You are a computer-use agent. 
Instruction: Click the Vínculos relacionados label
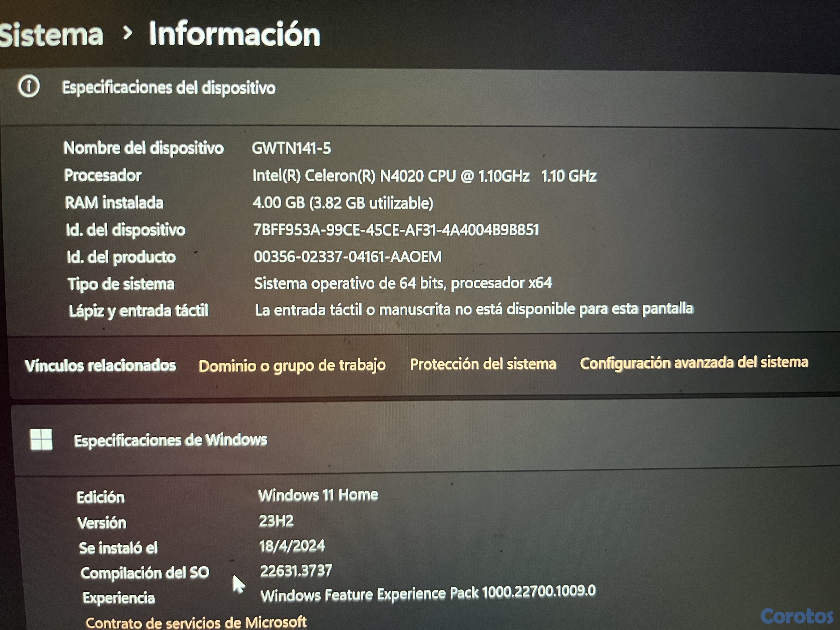pos(101,365)
